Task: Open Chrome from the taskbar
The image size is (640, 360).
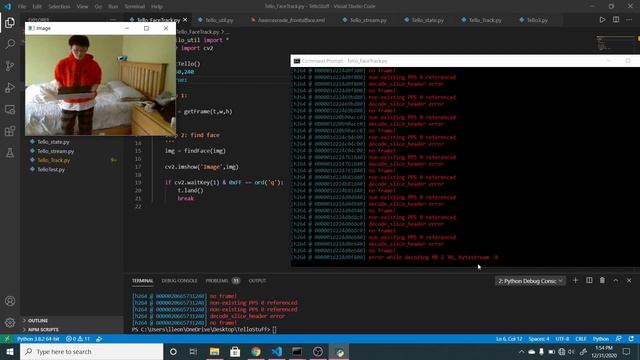Action: [x=256, y=351]
